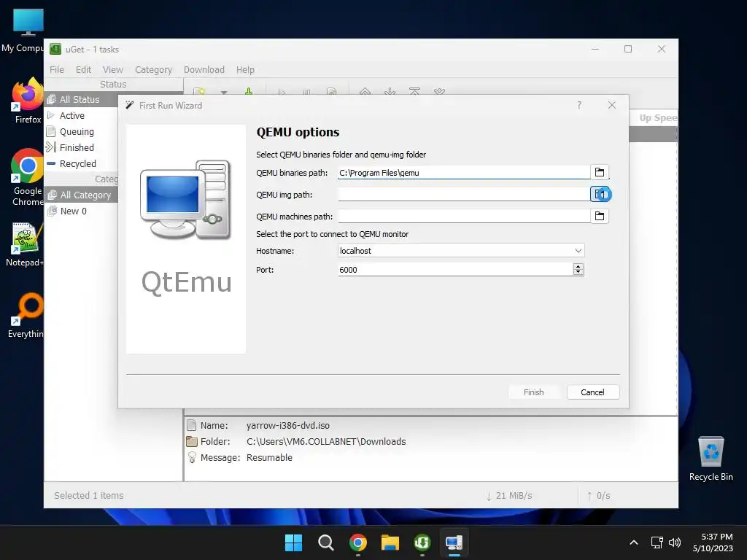The height and width of the screenshot is (560, 747).
Task: Open File Explorer from the taskbar
Action: 390,542
